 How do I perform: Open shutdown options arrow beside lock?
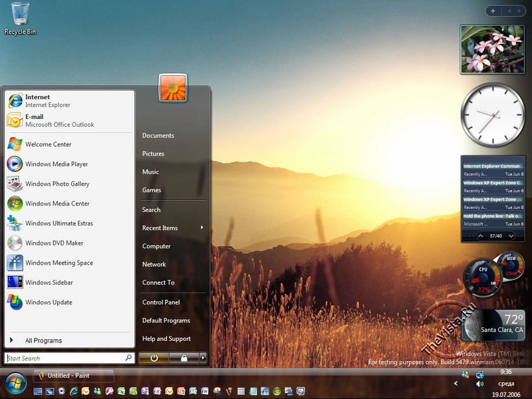(x=203, y=358)
